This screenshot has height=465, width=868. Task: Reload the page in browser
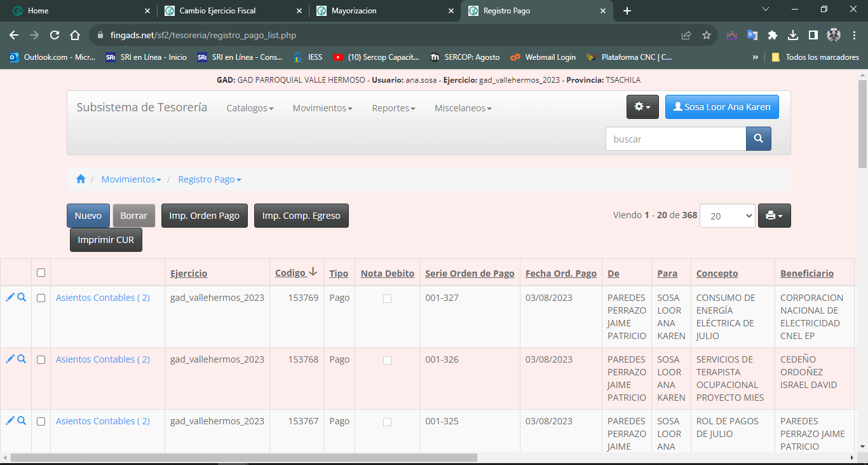(x=55, y=35)
